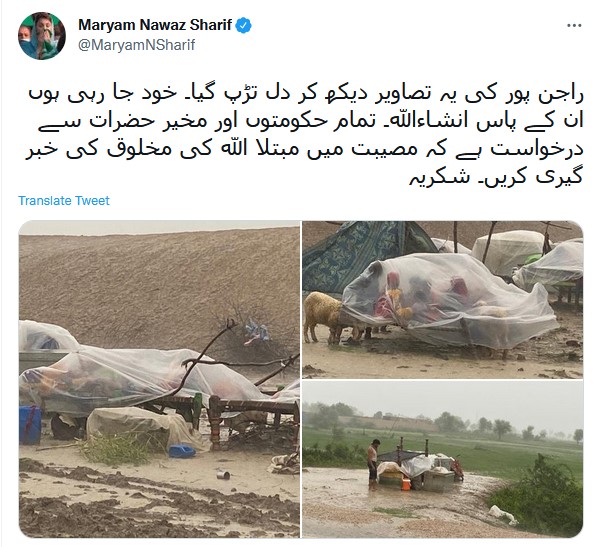Click the Translate Tweet link
This screenshot has height=547, width=598.
tap(64, 201)
